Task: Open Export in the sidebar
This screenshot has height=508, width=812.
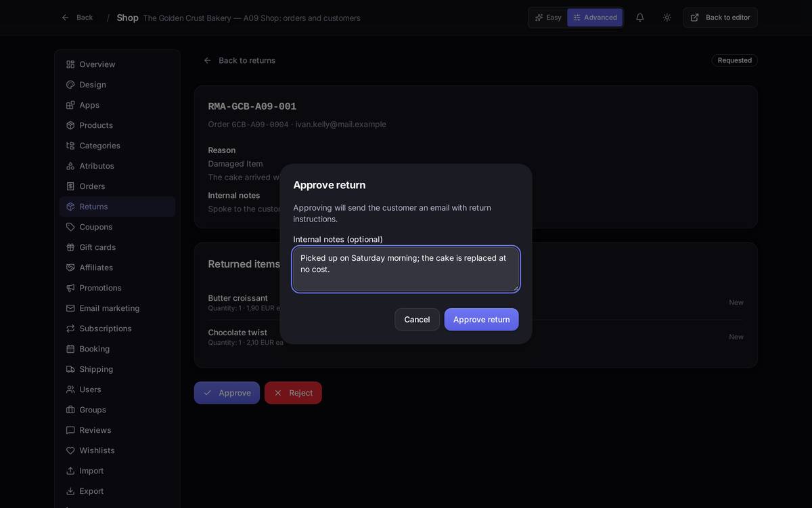Action: point(117,491)
